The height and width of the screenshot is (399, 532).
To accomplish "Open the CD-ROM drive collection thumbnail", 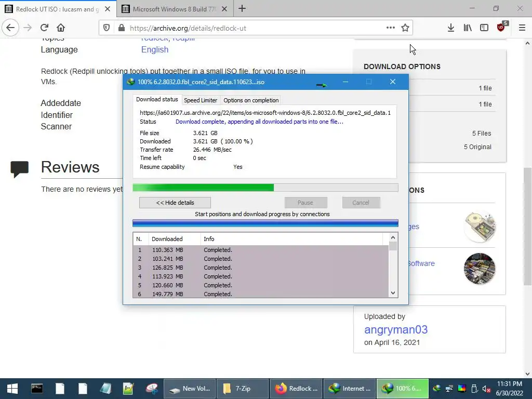I will pos(480,227).
